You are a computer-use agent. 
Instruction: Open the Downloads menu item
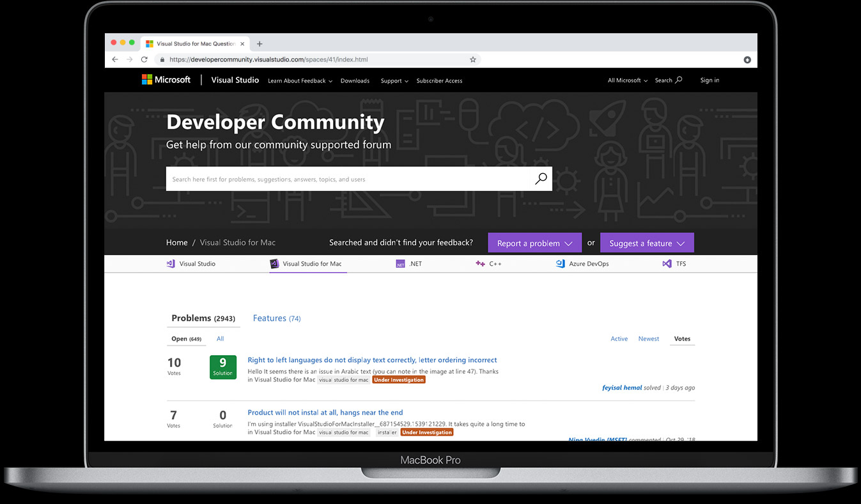pos(355,80)
